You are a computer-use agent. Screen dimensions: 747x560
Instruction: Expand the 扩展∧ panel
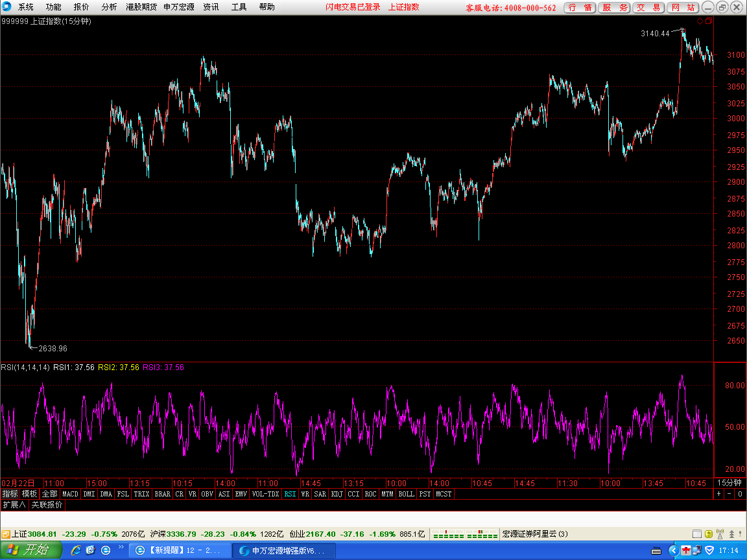tap(14, 504)
